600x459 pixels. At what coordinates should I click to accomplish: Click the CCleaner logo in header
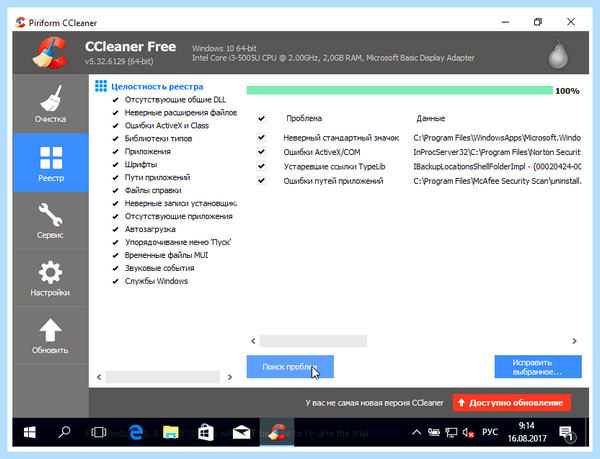point(50,53)
